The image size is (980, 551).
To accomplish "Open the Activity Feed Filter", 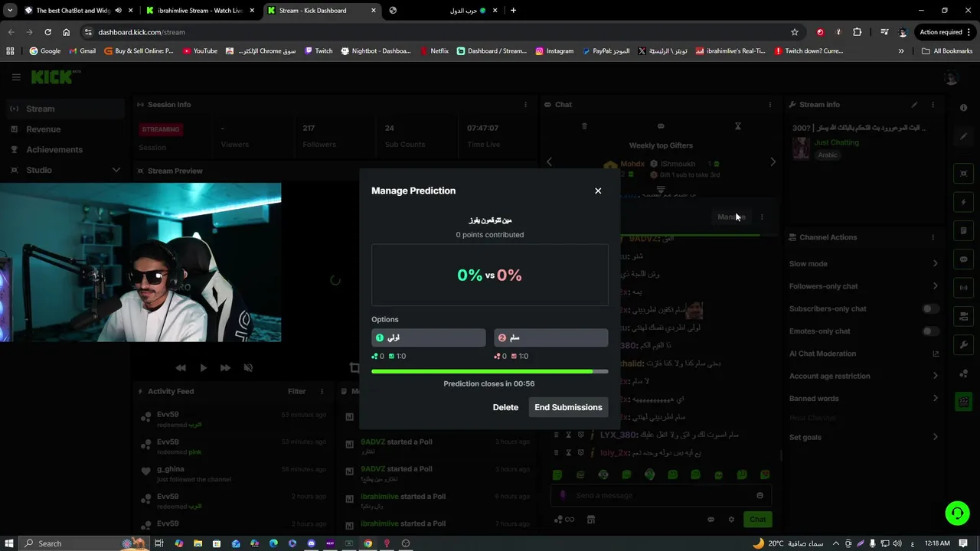I will [296, 391].
